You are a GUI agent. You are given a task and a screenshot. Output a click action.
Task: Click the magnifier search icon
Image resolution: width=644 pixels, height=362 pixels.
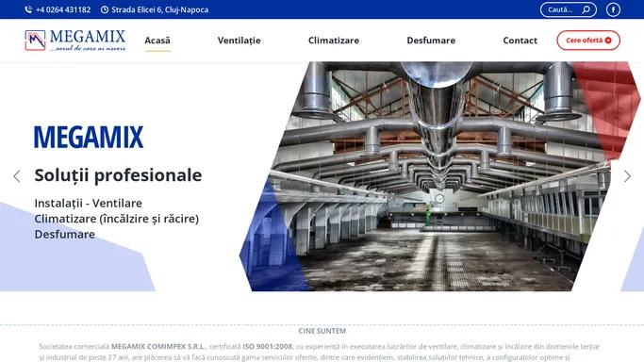tap(586, 9)
